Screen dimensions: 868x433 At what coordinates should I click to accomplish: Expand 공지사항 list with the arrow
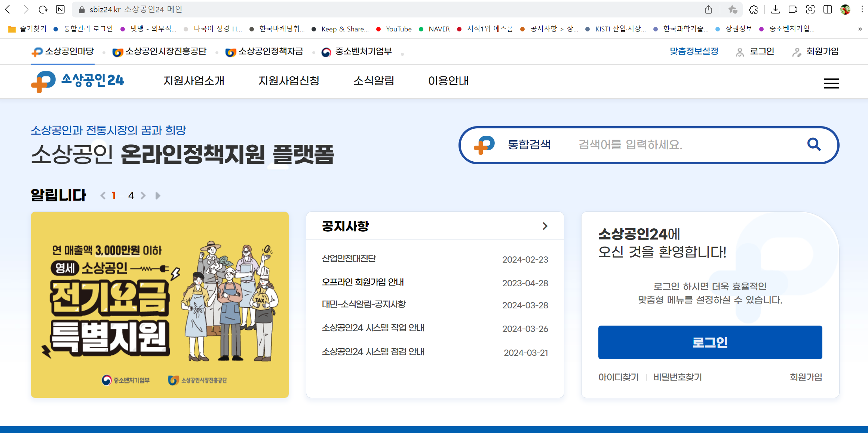coord(545,226)
